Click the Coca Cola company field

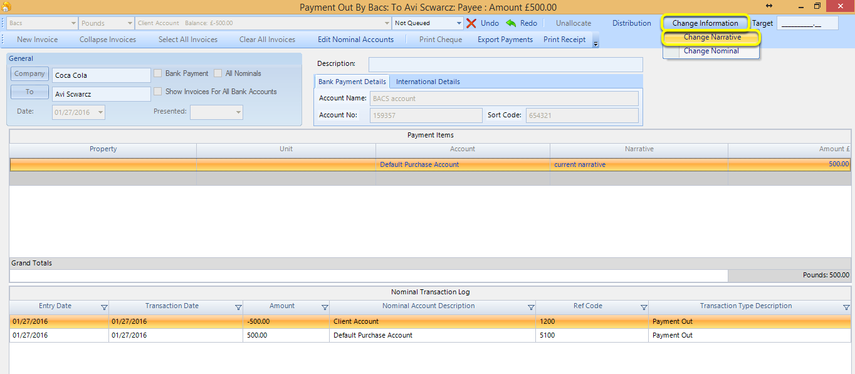[101, 75]
